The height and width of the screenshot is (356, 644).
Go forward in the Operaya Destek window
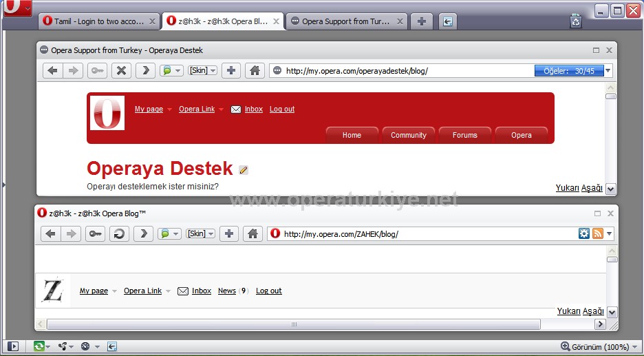coord(73,71)
